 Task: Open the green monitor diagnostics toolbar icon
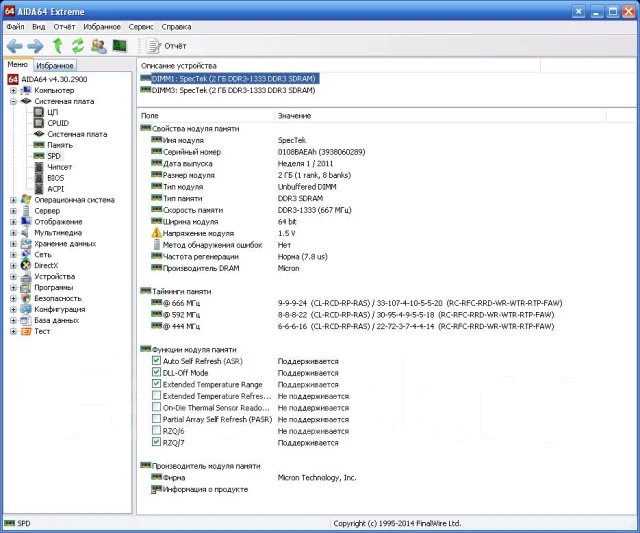click(120, 46)
